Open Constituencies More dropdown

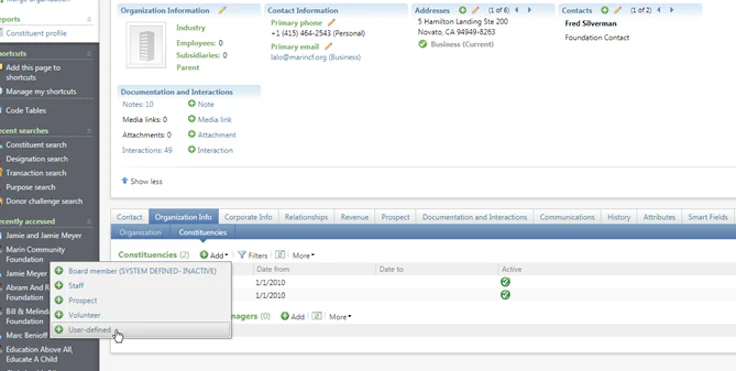click(x=303, y=255)
